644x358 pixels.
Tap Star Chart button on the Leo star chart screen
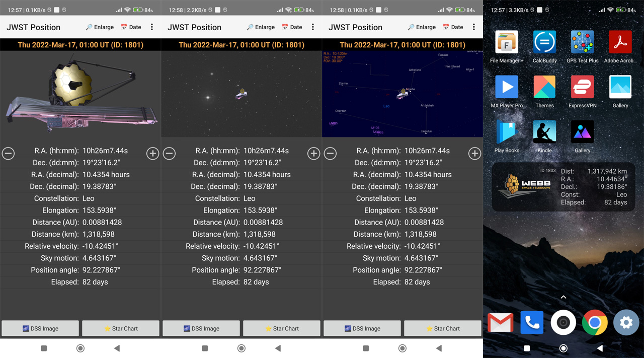pos(443,328)
